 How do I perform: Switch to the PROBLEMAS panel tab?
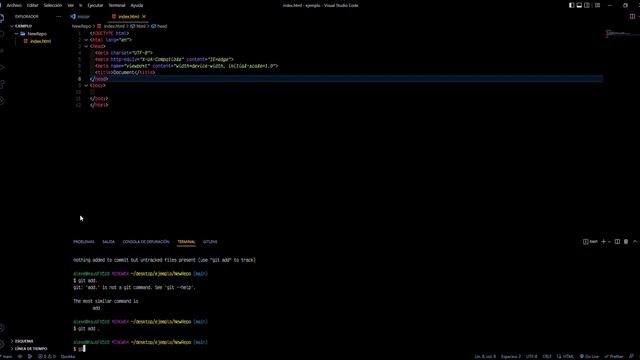(84, 242)
